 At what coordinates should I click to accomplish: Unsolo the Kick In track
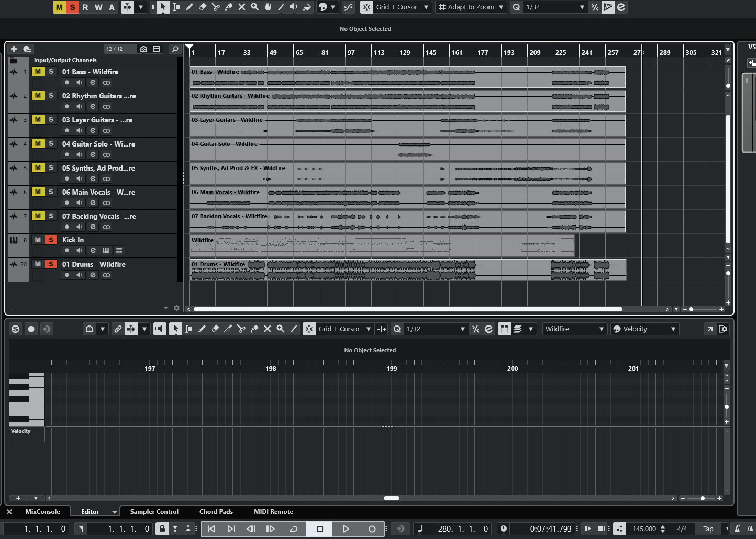51,240
